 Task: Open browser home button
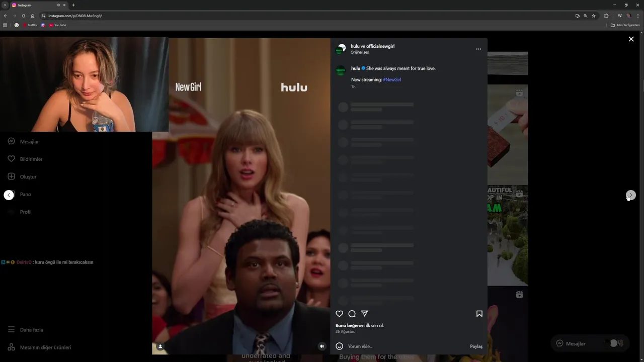33,16
